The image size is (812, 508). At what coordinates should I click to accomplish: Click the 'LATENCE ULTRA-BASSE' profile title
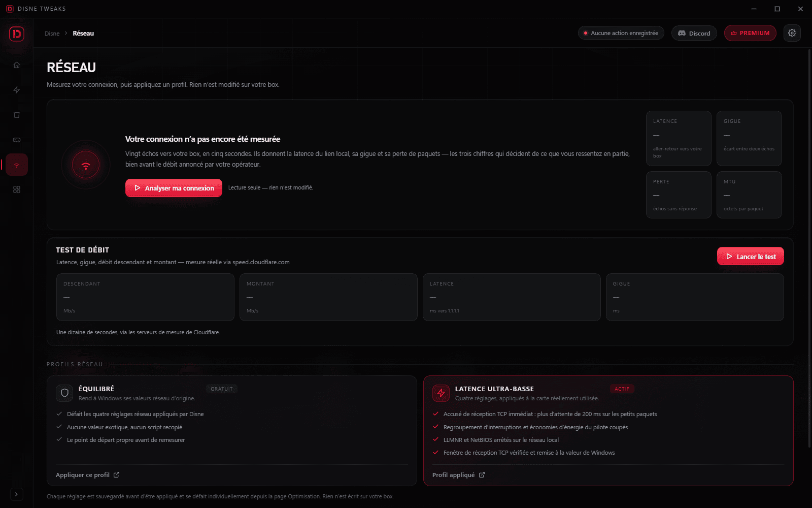coord(494,389)
